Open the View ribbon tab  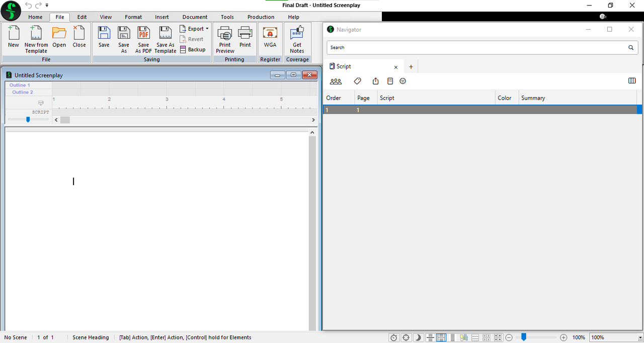[106, 17]
